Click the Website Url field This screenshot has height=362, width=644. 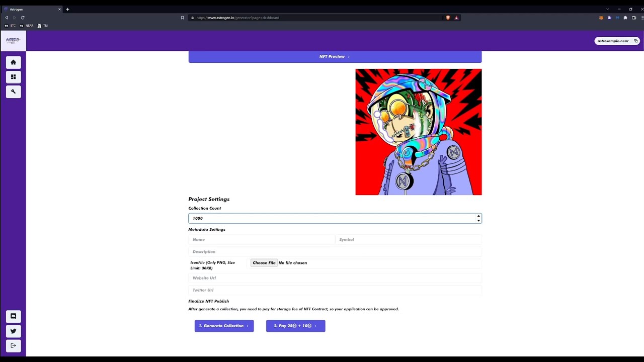point(335,278)
